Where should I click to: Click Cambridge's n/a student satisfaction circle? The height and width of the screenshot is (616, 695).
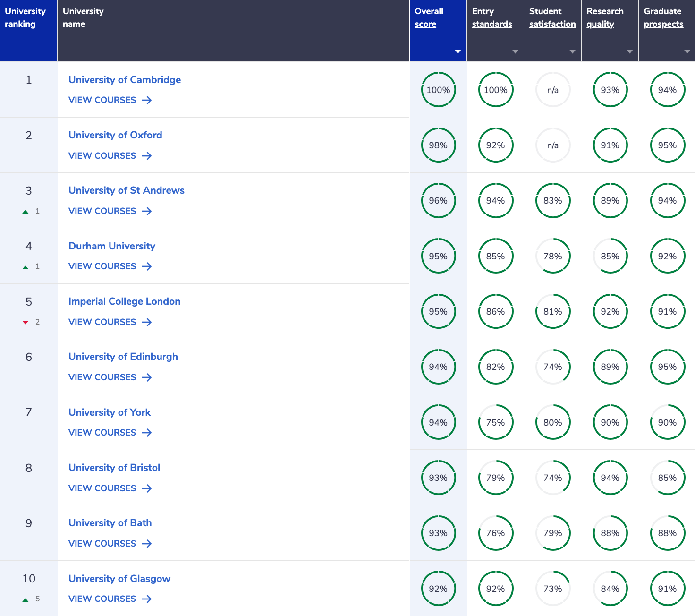point(553,90)
